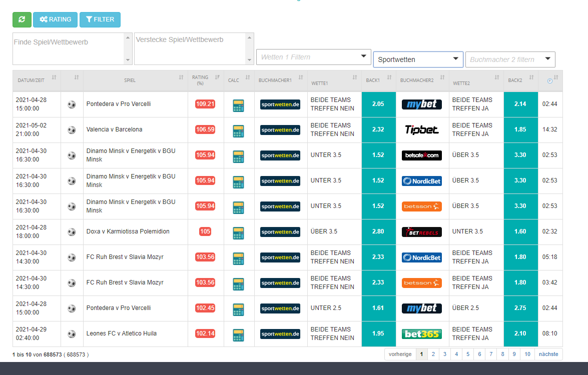Open the RATING settings button
This screenshot has width=588, height=375.
(x=55, y=19)
